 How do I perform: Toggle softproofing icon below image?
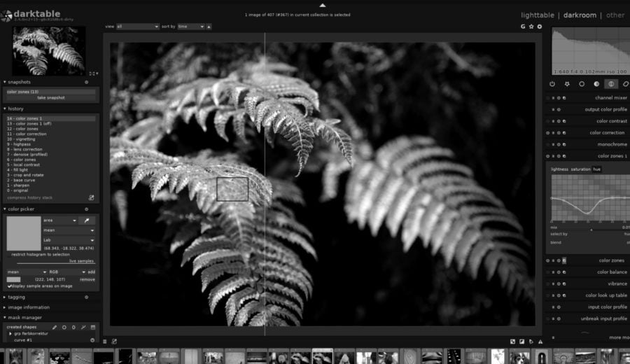coord(531,342)
